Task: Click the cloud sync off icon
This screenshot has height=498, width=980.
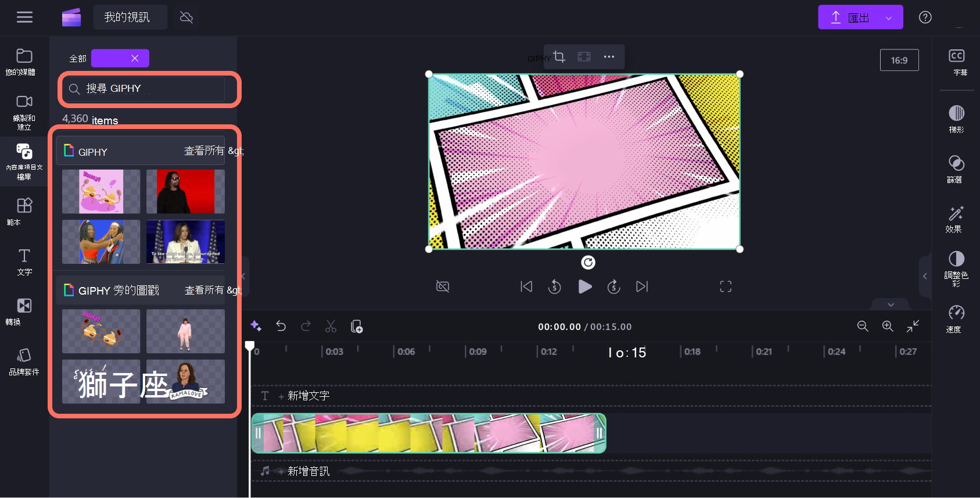Action: coord(186,17)
